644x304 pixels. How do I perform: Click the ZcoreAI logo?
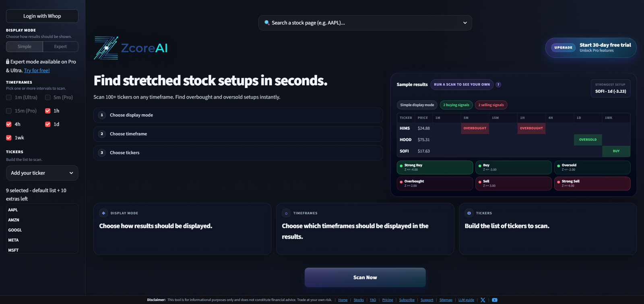click(x=131, y=48)
